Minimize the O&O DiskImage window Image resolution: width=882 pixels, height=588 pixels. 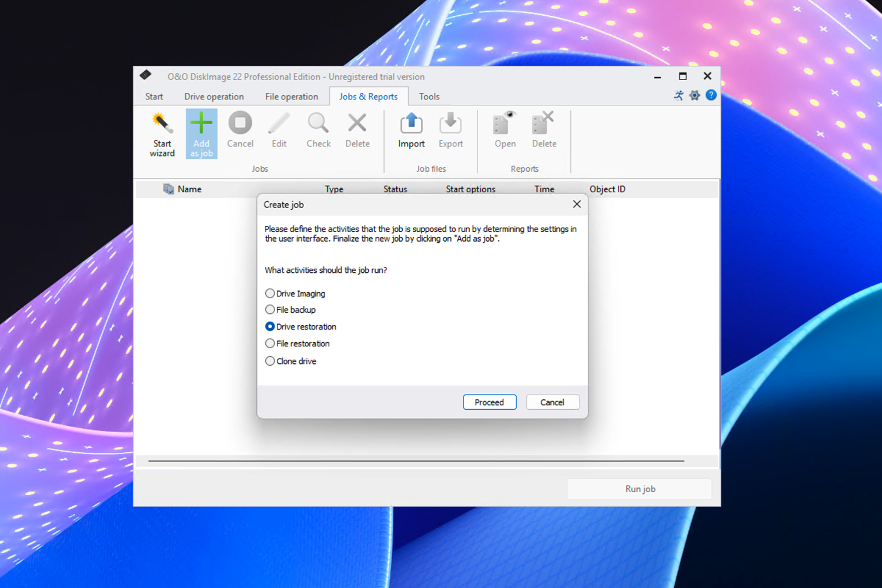657,76
